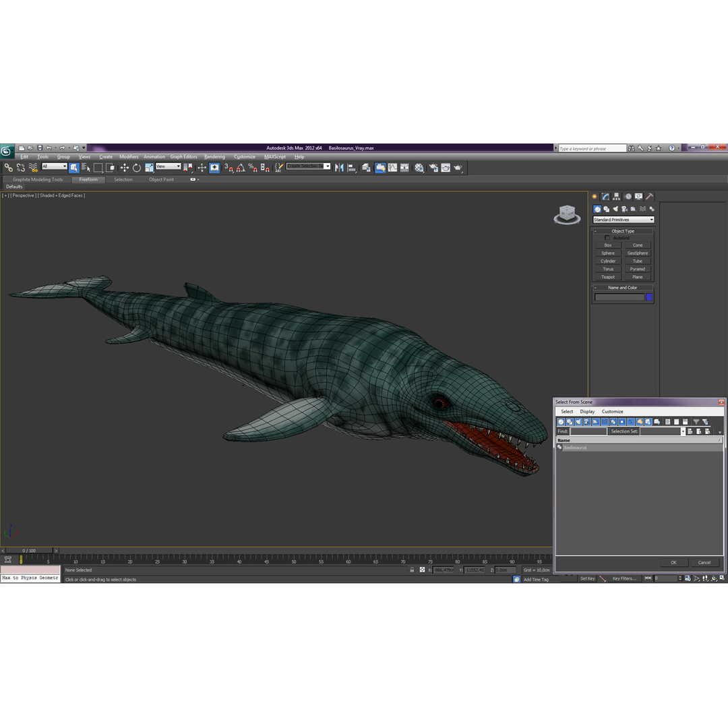Toggle Display Geometry filter in Select From Scene

click(x=561, y=422)
